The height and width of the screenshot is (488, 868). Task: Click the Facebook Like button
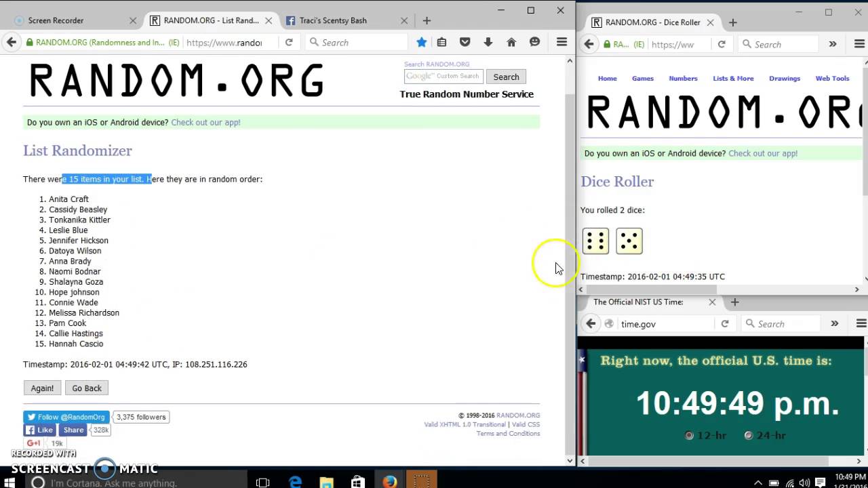click(39, 430)
